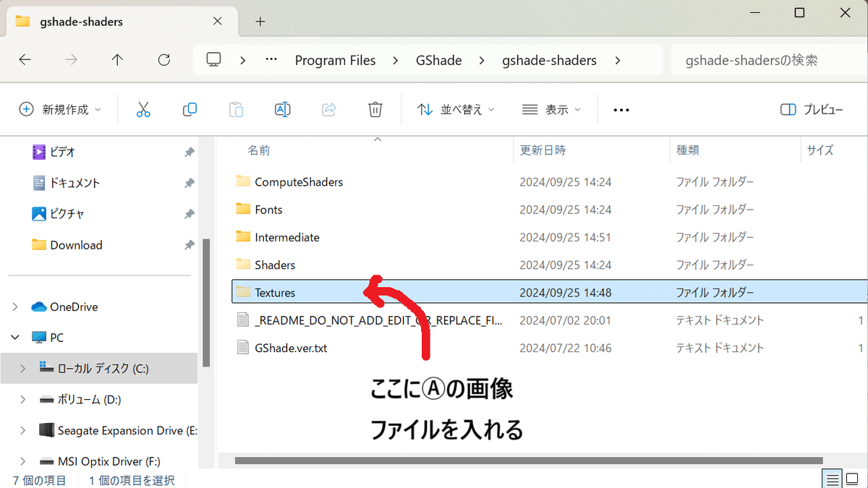
Task: Click the 2024/07/22 10:46 modified date
Action: pos(566,348)
